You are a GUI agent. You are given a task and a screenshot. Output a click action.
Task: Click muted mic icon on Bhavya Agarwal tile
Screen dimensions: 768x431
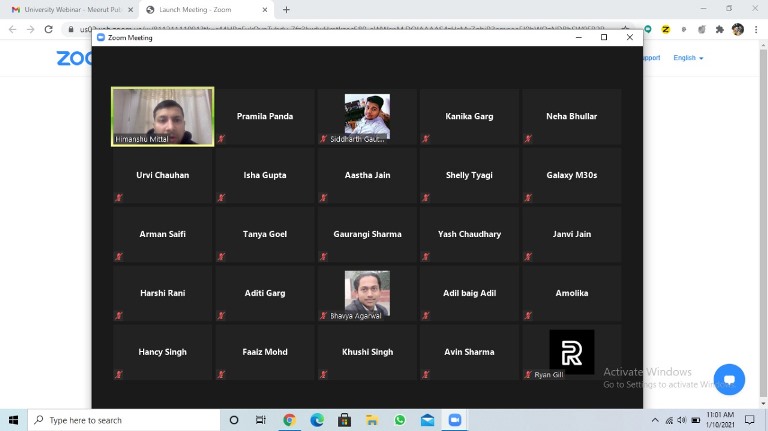point(323,315)
